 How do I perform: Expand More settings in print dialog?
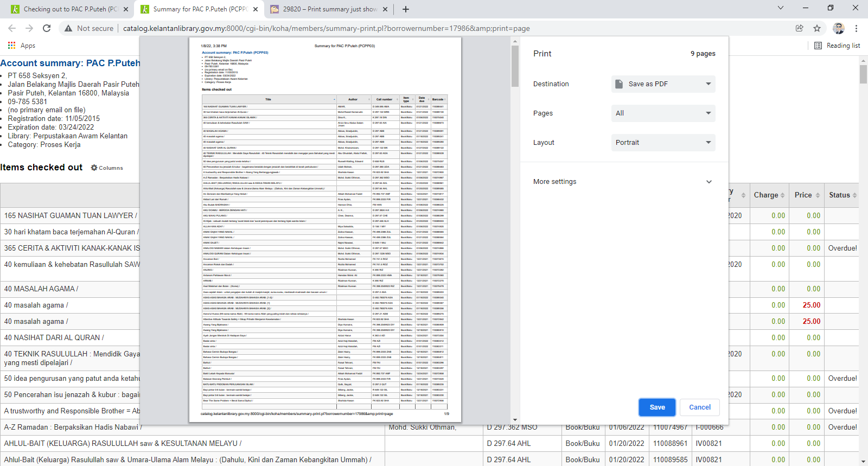pos(622,182)
